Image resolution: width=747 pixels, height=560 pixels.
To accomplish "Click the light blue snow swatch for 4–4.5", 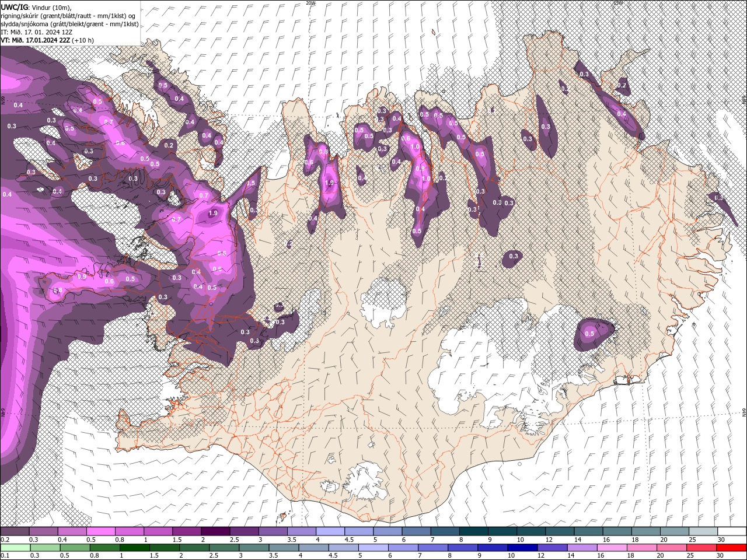I will click(330, 531).
